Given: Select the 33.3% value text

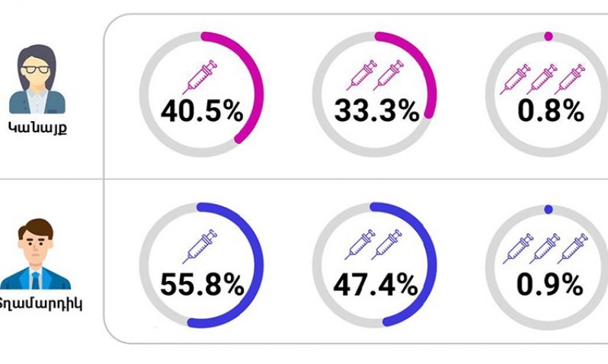Looking at the screenshot, I should pos(376,111).
